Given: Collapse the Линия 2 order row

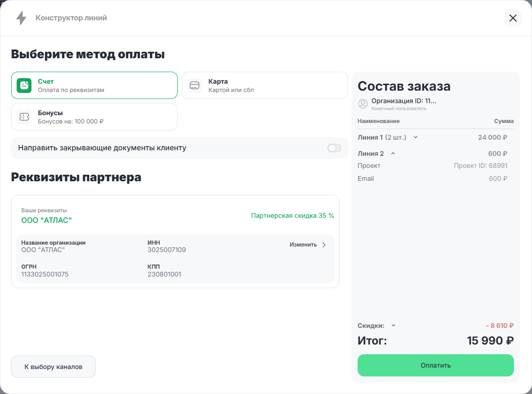Looking at the screenshot, I should [393, 154].
